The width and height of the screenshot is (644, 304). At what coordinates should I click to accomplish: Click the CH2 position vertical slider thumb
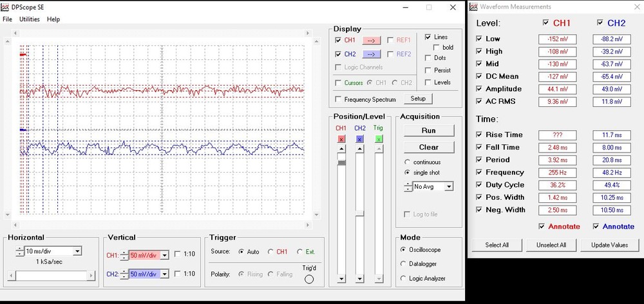[x=360, y=214]
